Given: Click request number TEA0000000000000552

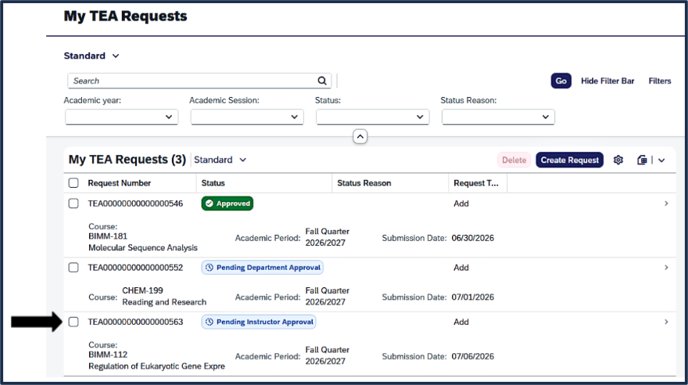Looking at the screenshot, I should click(x=136, y=267).
